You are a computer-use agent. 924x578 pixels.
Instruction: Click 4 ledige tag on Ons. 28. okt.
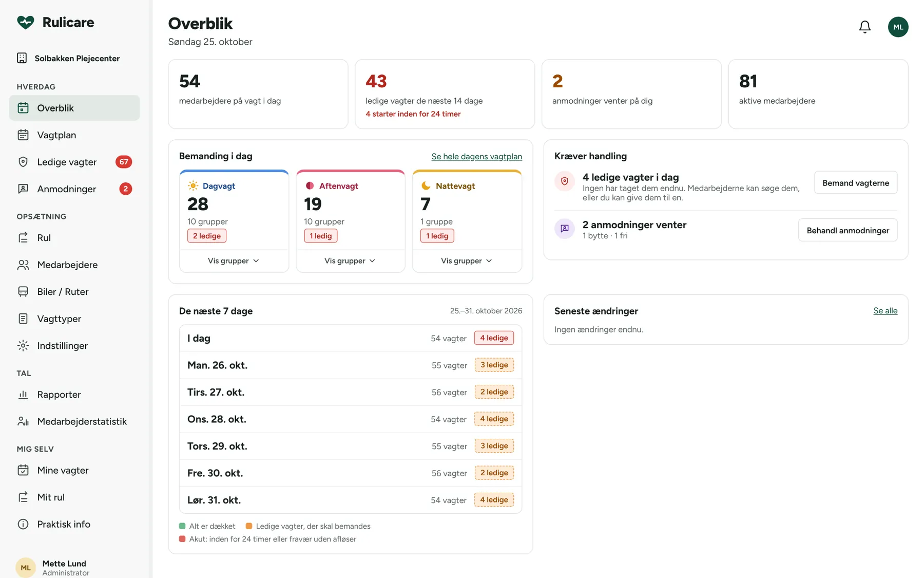(494, 419)
